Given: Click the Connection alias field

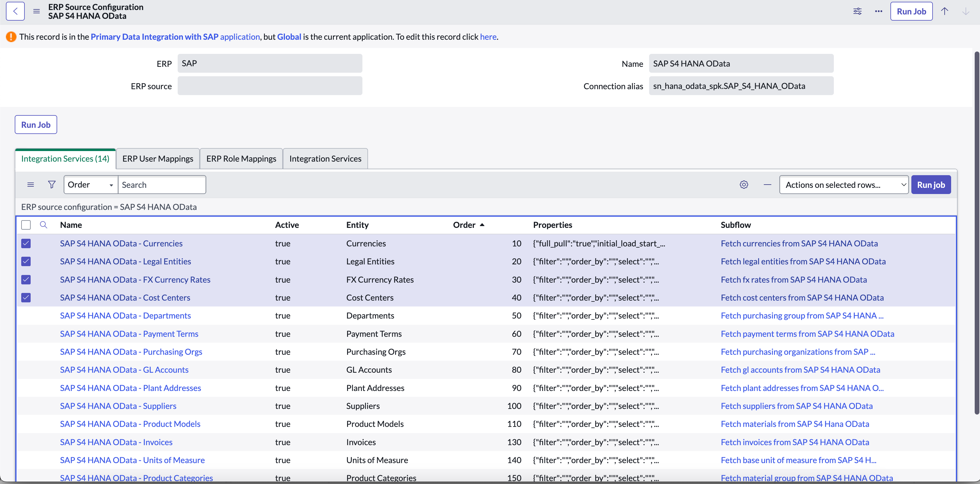Looking at the screenshot, I should pos(741,86).
